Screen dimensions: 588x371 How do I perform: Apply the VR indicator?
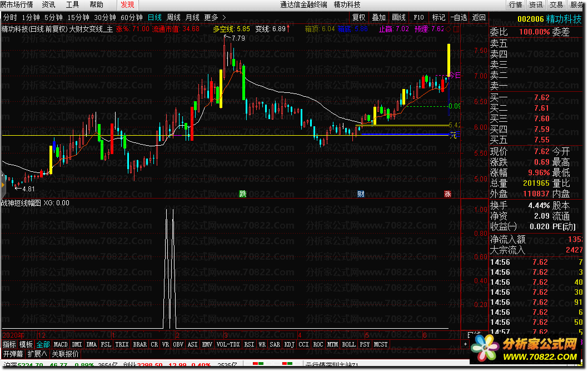click(166, 344)
